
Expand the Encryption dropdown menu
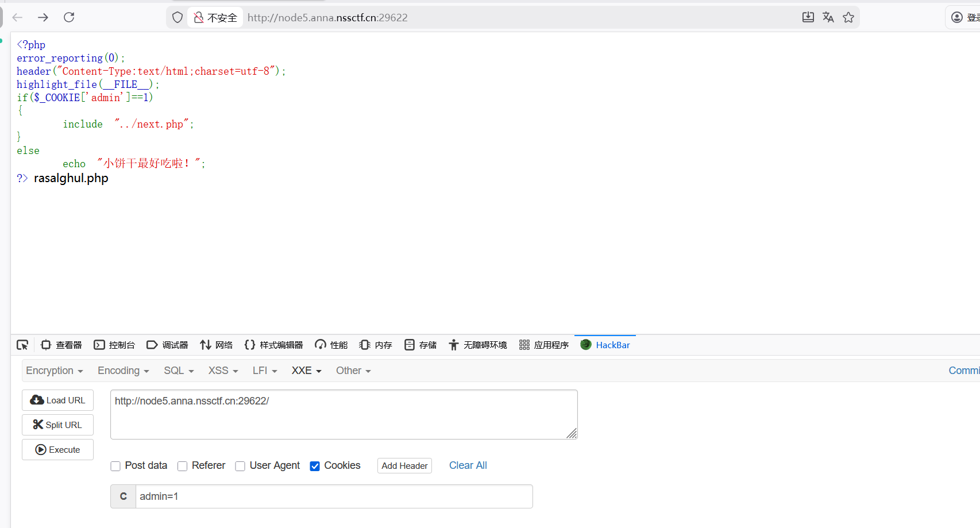(55, 371)
